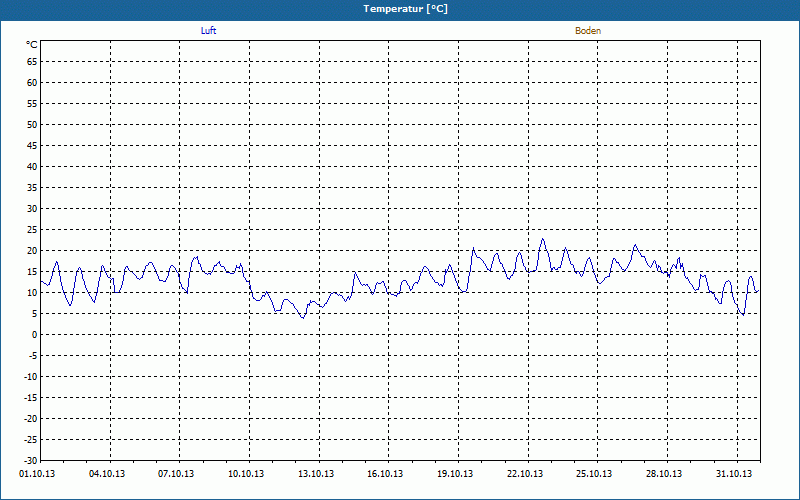The image size is (800, 500).
Task: Click the 04.10.13 date label
Action: tap(107, 474)
